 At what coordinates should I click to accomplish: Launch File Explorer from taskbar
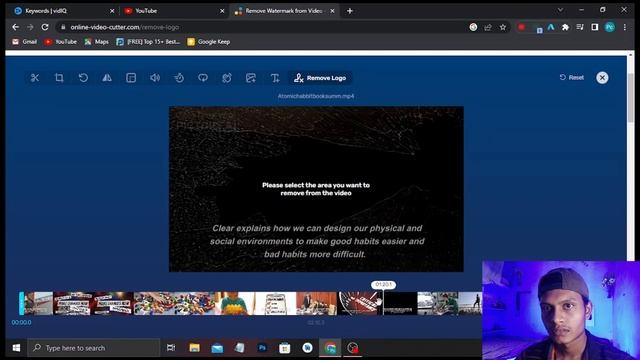point(194,348)
